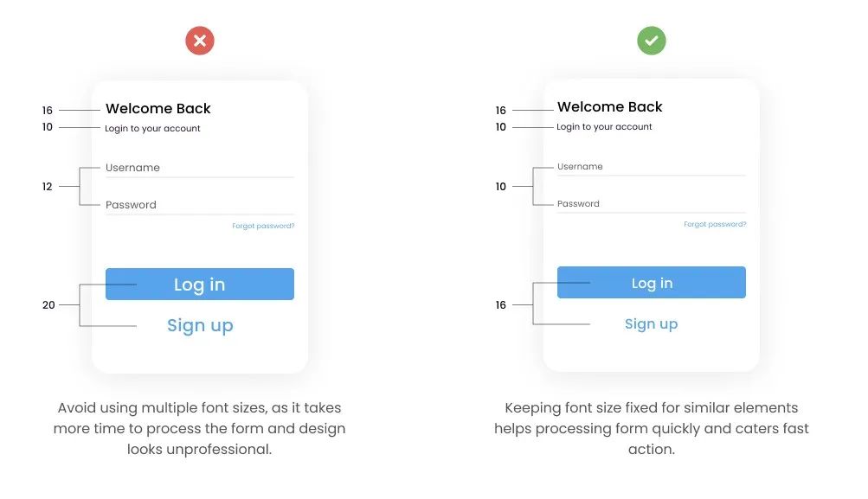Image resolution: width=868 pixels, height=499 pixels.
Task: Focus Password field in the right mockup
Action: coord(651,204)
